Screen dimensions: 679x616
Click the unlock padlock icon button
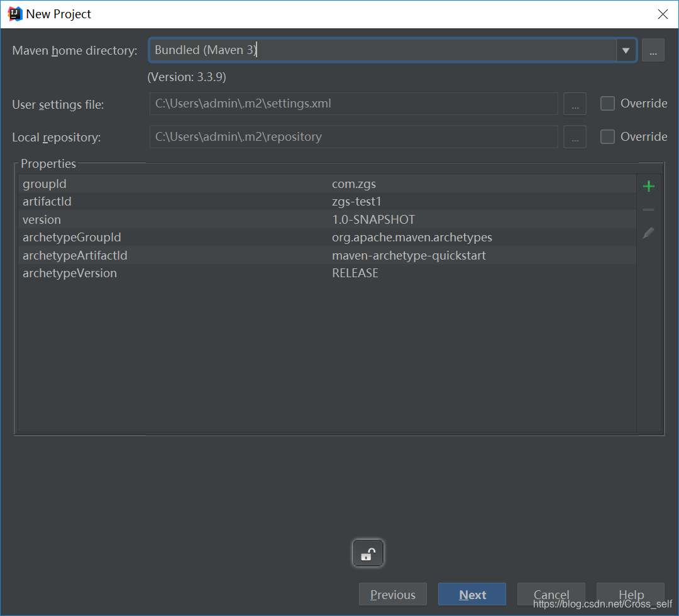pos(368,553)
